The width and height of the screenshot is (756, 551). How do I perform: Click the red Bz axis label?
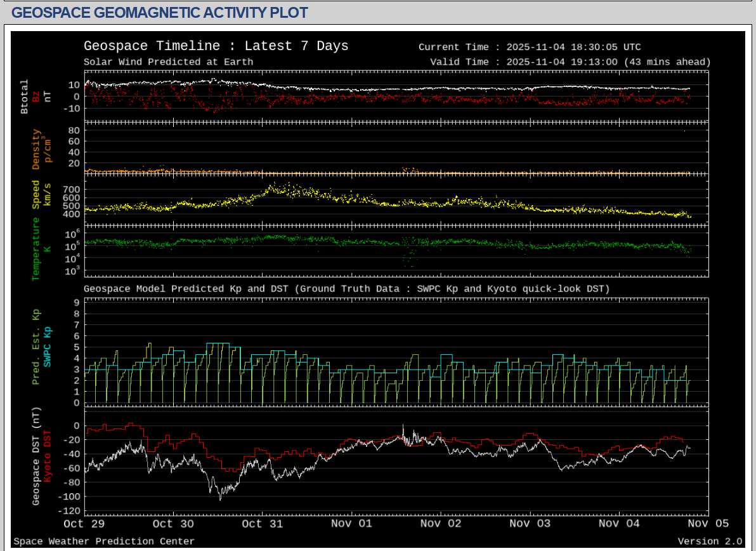click(36, 96)
